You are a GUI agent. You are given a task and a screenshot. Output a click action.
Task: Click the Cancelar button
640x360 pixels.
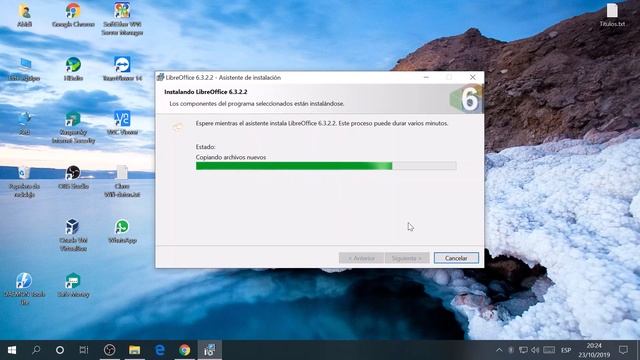[456, 258]
